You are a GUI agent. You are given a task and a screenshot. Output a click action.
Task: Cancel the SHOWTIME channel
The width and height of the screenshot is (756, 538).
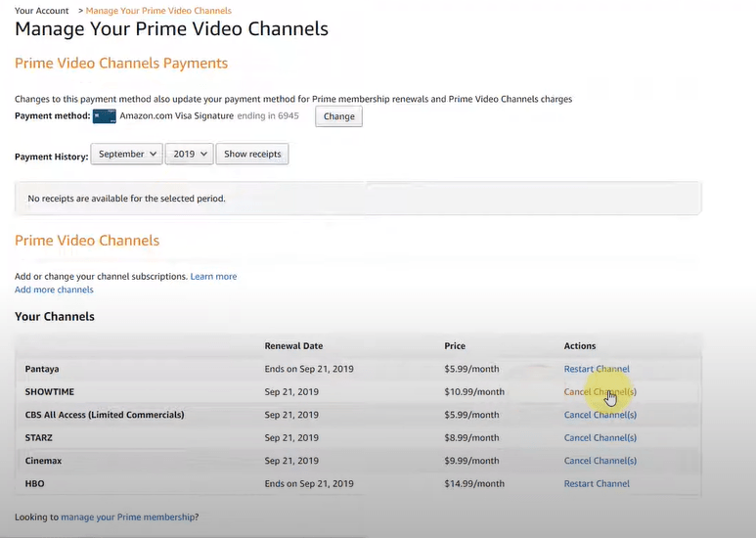(600, 392)
